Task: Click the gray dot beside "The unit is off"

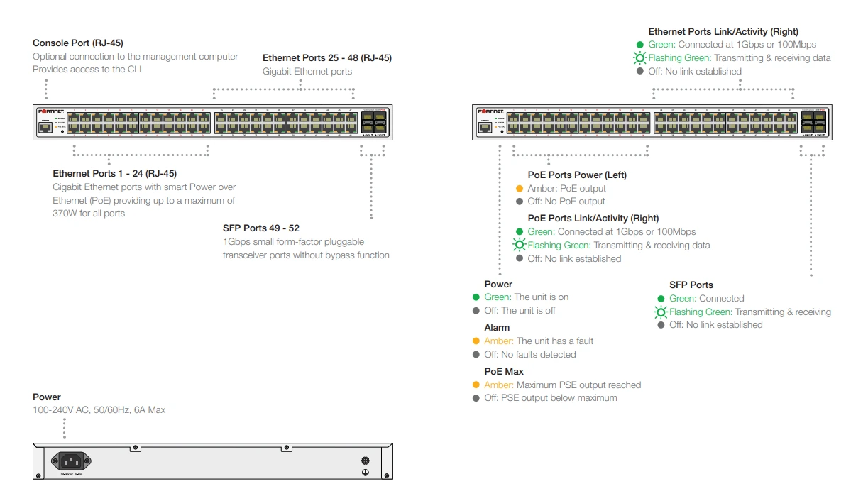Action: pos(477,311)
